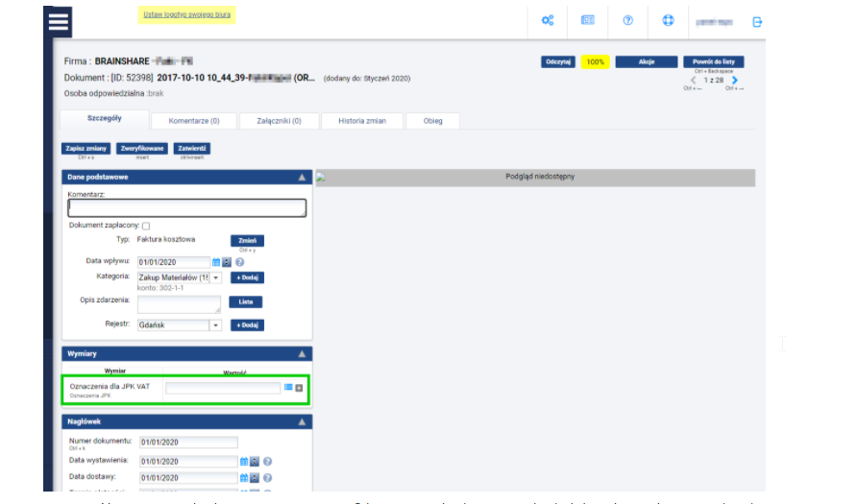Show help for Data wystawienia field
The height and width of the screenshot is (504, 857).
267,462
